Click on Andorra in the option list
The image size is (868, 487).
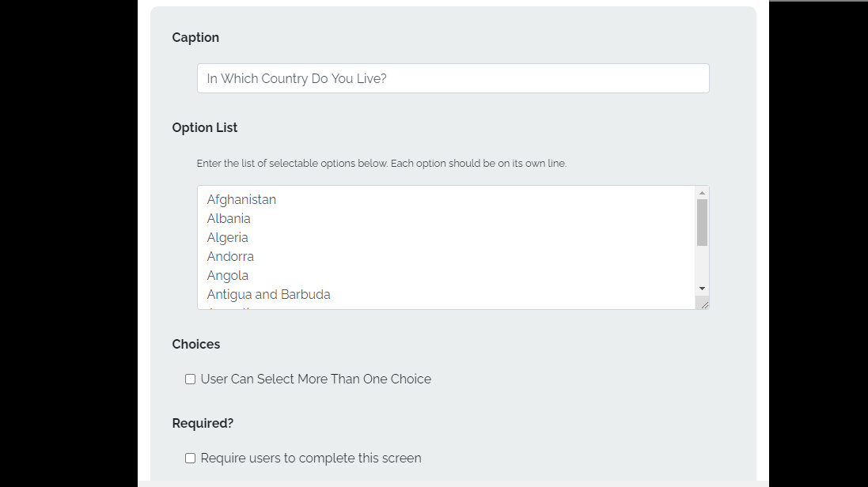[230, 257]
